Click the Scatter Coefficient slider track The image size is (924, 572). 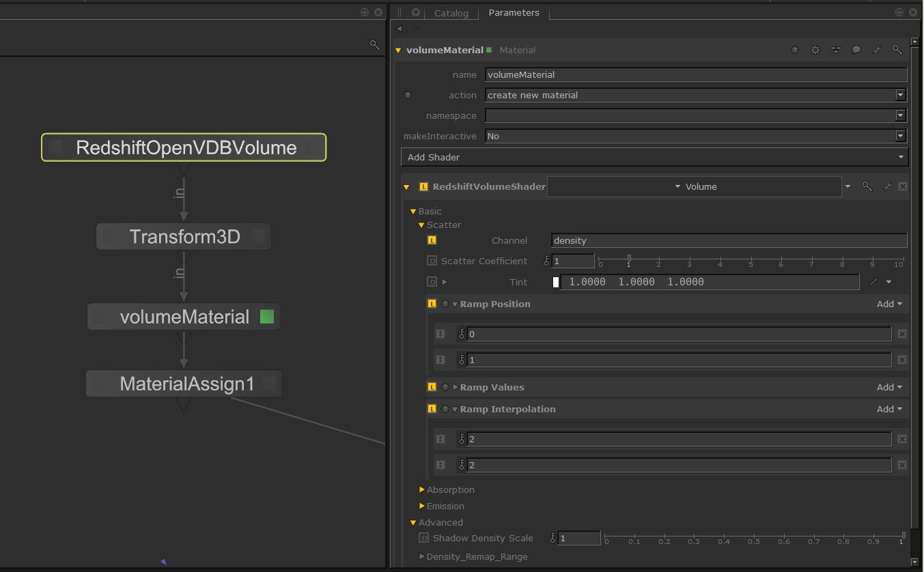coord(751,259)
